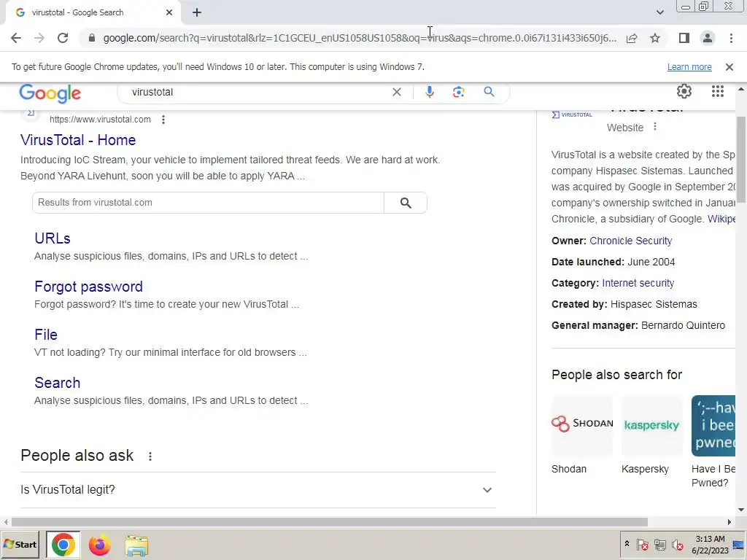Open the Forgot password sitelink
747x560 pixels.
click(x=88, y=287)
